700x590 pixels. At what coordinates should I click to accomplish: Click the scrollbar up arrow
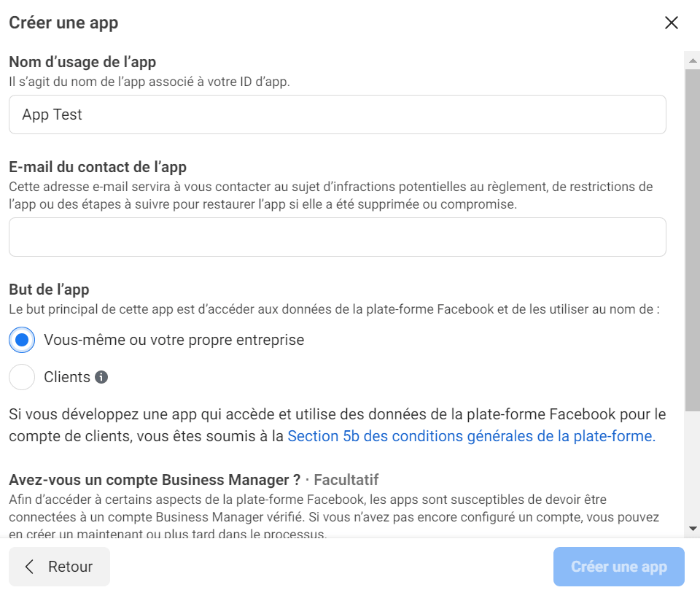[693, 61]
